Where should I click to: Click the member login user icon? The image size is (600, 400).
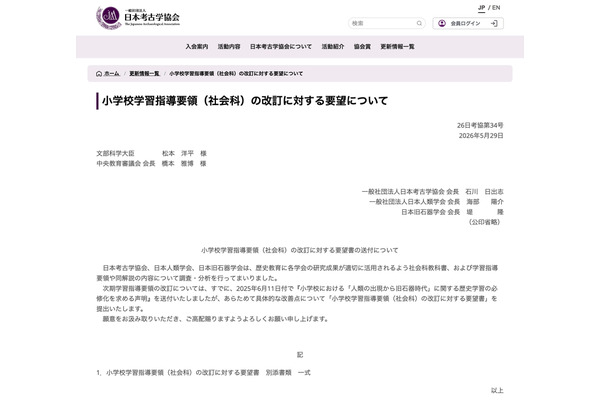tap(442, 23)
